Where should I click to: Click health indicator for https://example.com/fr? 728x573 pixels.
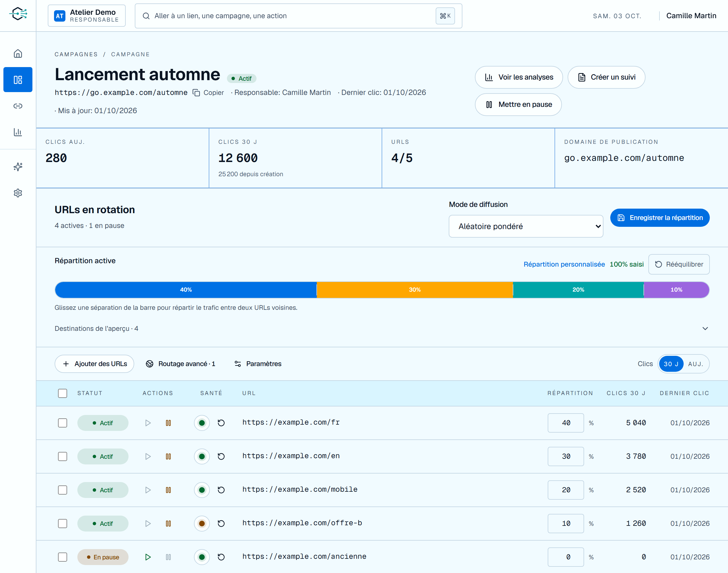(202, 423)
